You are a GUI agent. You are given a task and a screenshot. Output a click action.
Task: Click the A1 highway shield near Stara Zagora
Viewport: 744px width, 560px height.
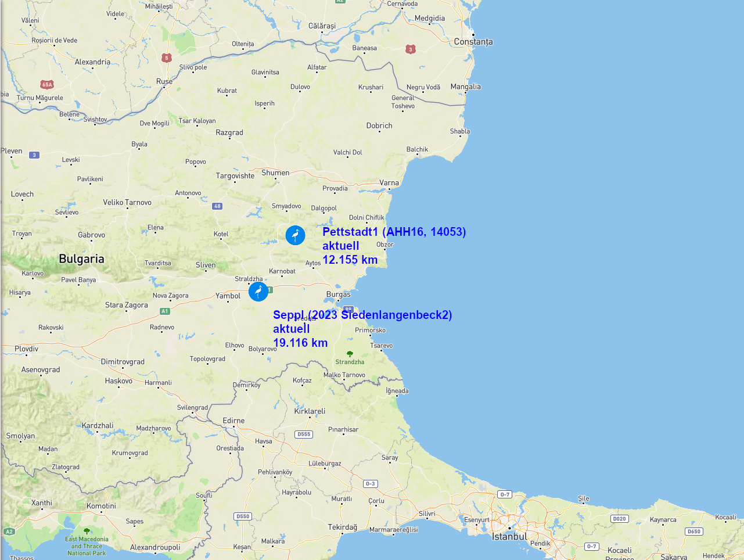pyautogui.click(x=165, y=311)
